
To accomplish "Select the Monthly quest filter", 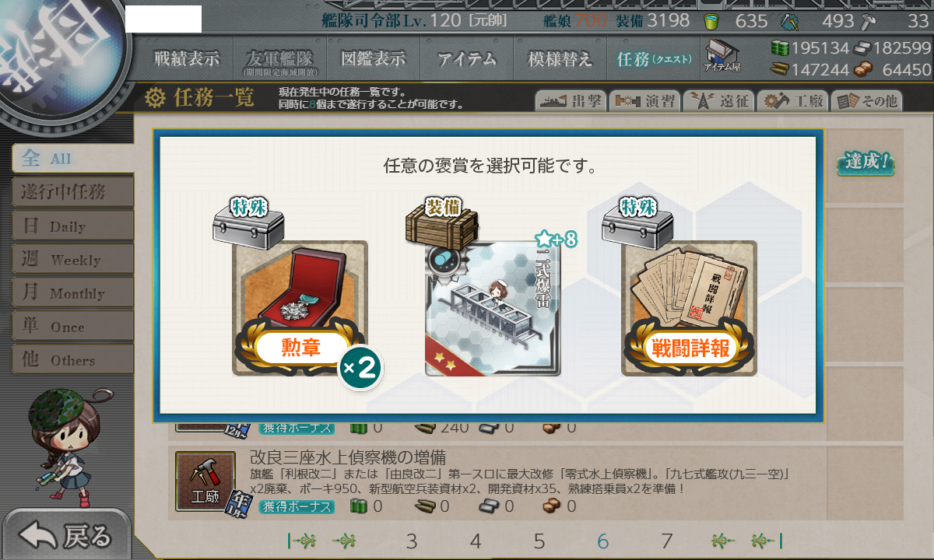I will tap(72, 292).
